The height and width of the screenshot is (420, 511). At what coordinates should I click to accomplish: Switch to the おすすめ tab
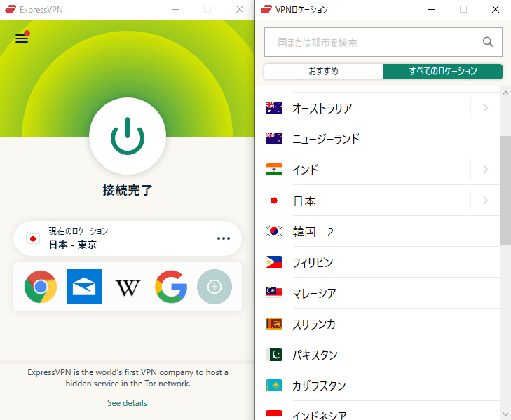323,72
